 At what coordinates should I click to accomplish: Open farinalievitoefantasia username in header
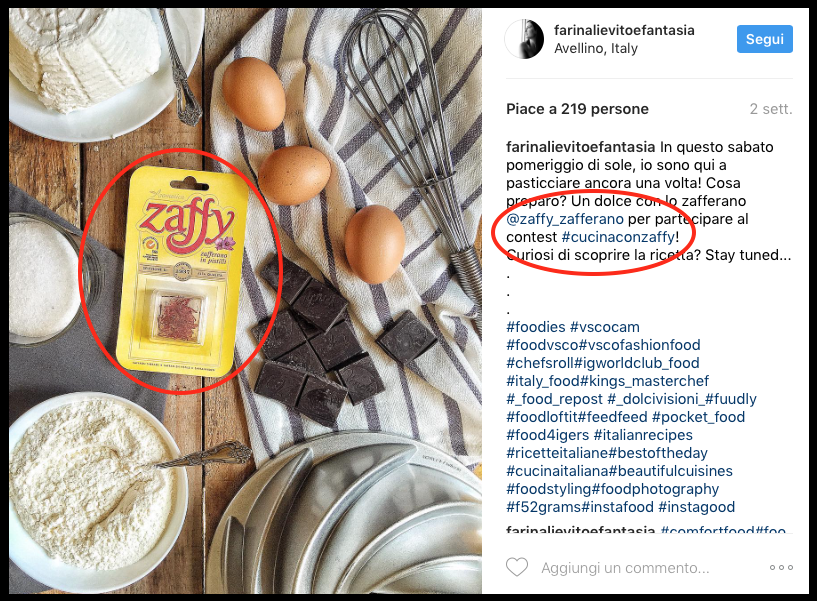click(624, 30)
